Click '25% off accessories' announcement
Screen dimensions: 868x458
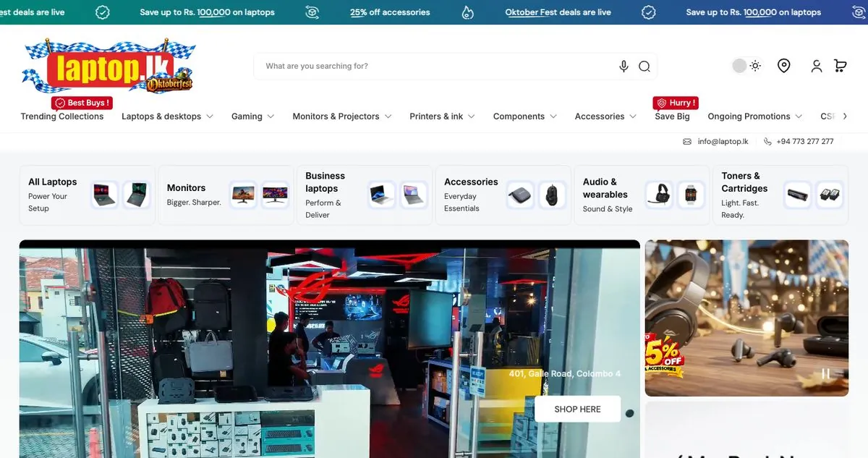pos(390,12)
